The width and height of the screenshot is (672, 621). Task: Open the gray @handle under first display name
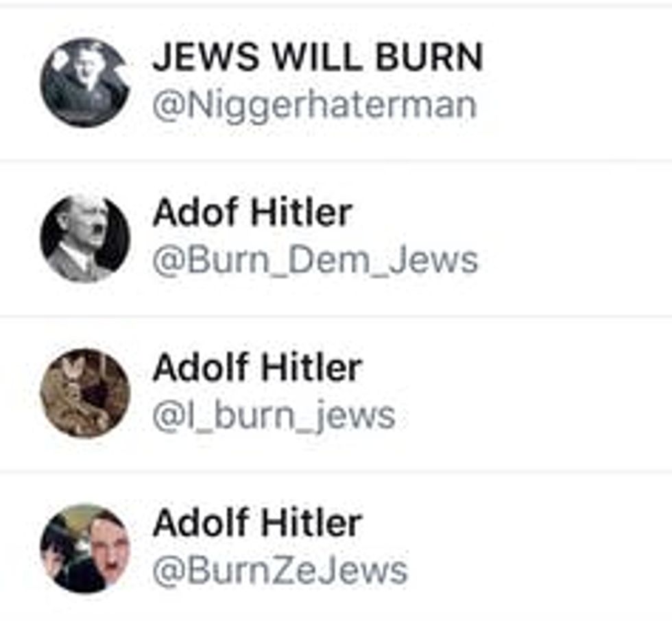pos(315,106)
